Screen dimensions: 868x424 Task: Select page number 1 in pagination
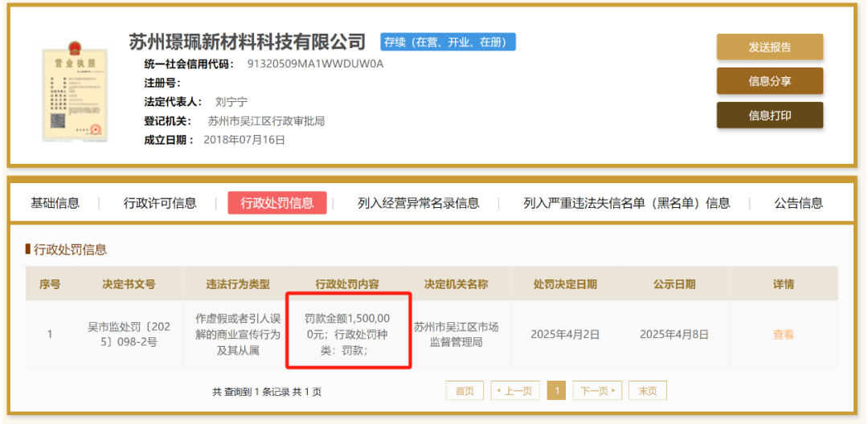point(556,391)
